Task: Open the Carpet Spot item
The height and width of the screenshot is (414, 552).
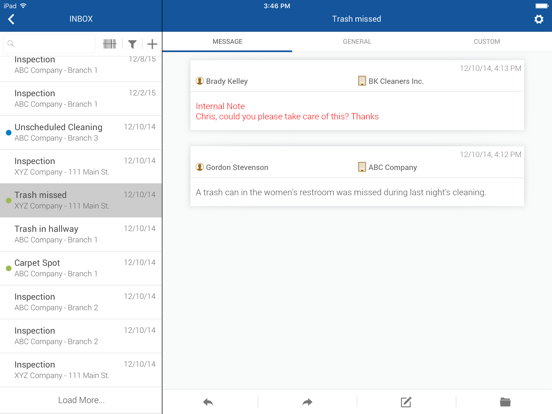Action: click(81, 268)
